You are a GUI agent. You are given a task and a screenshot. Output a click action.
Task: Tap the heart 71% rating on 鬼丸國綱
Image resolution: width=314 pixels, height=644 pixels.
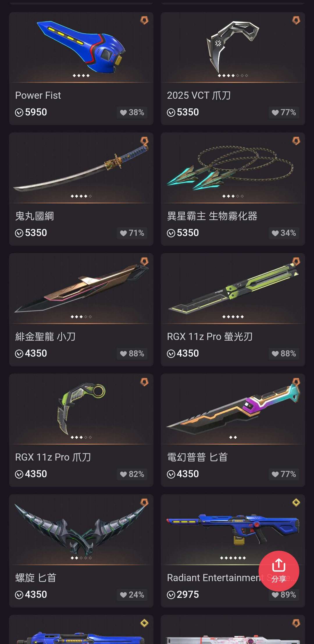tap(132, 233)
